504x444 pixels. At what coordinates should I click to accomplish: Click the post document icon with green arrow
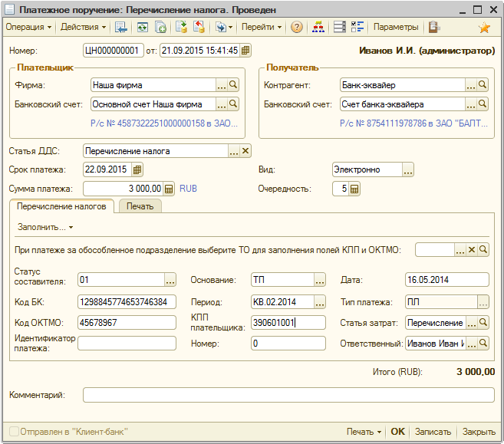tap(181, 27)
